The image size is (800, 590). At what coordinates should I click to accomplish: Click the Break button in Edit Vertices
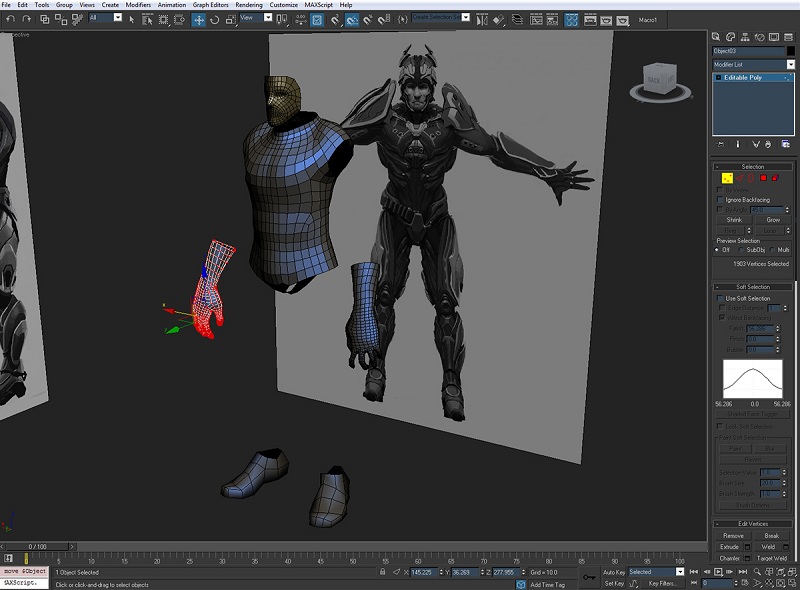771,535
